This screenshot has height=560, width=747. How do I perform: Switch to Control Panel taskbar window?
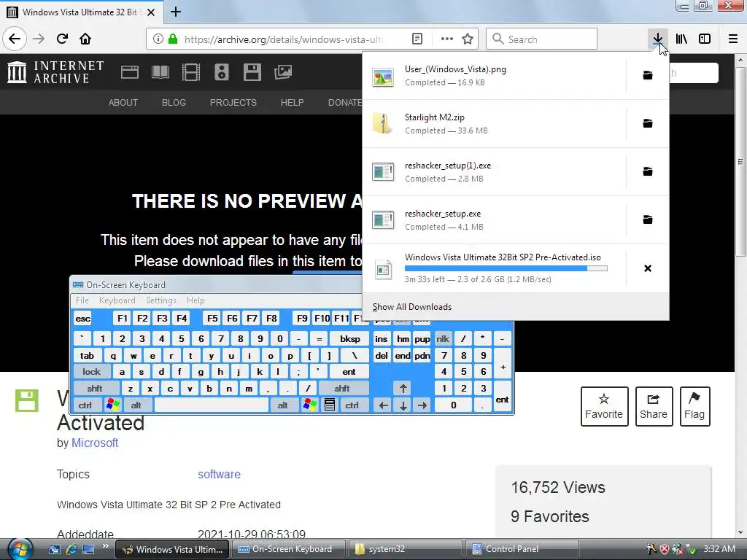click(522, 549)
